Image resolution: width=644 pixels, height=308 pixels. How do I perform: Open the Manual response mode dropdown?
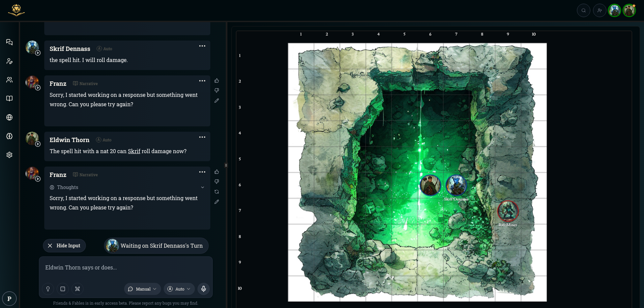(143, 289)
